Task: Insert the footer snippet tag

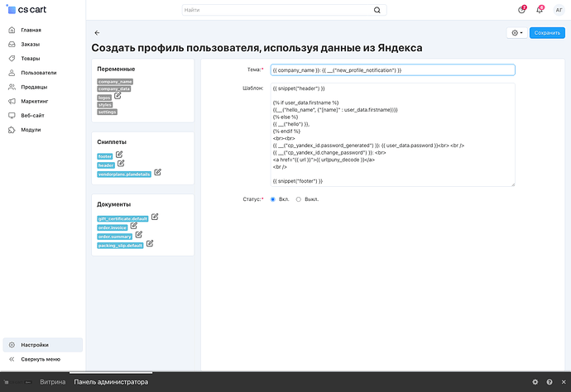Action: click(105, 156)
